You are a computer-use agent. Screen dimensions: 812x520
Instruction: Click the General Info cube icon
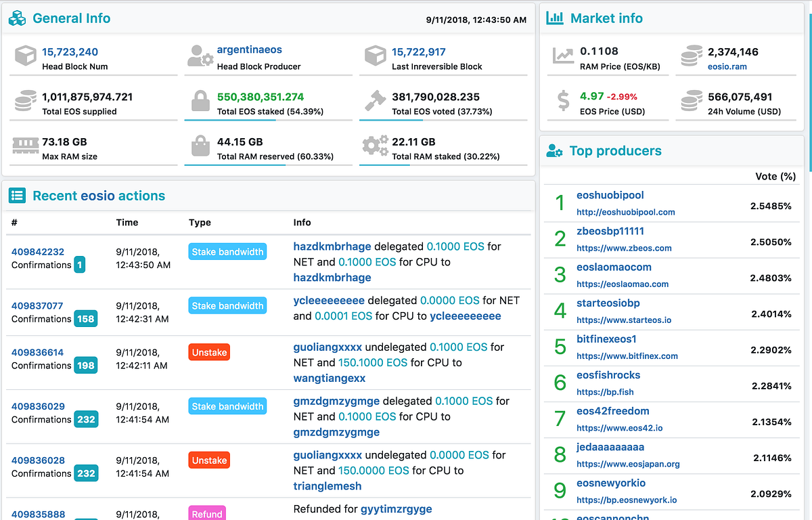click(x=18, y=18)
